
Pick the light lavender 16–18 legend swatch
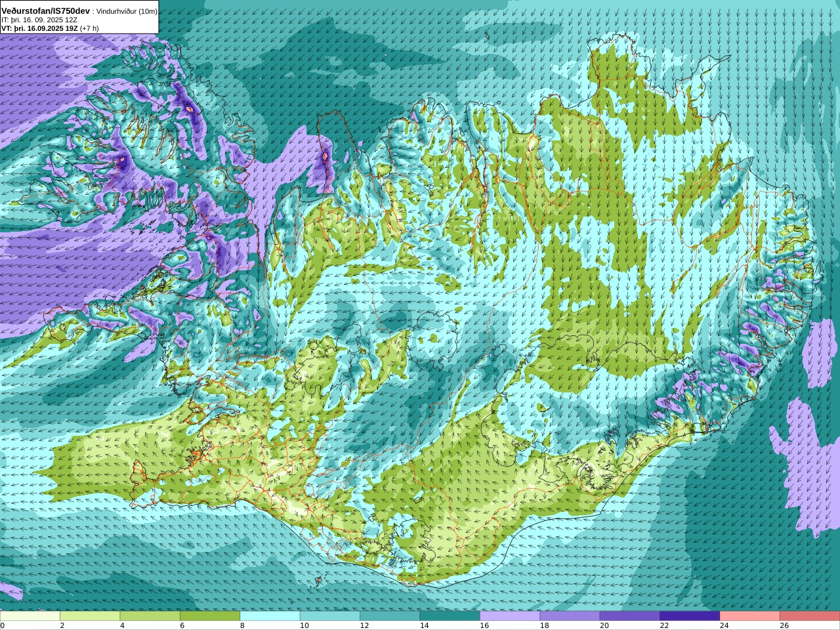coord(510,616)
